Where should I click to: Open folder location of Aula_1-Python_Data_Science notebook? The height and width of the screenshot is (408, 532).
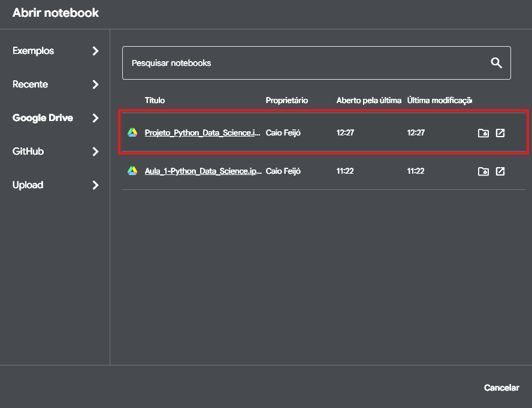click(483, 171)
